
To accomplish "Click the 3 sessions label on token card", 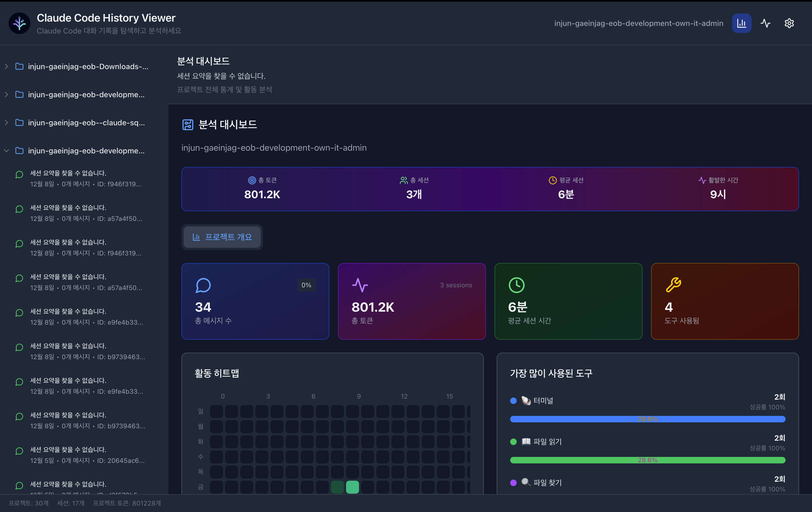I will 456,285.
